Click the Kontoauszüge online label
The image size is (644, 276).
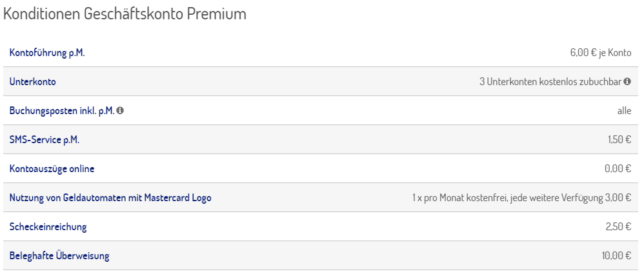(52, 169)
